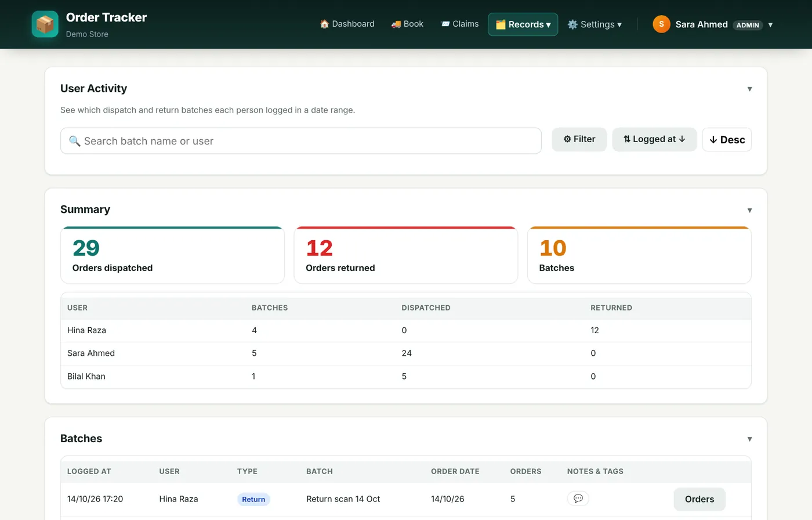812x520 pixels.
Task: Focus the batch name or user search box
Action: (301, 141)
